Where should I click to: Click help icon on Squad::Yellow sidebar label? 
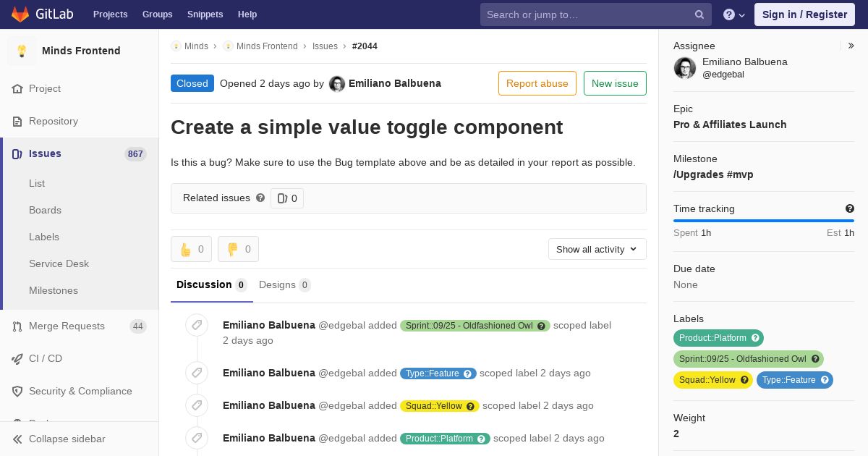(744, 380)
